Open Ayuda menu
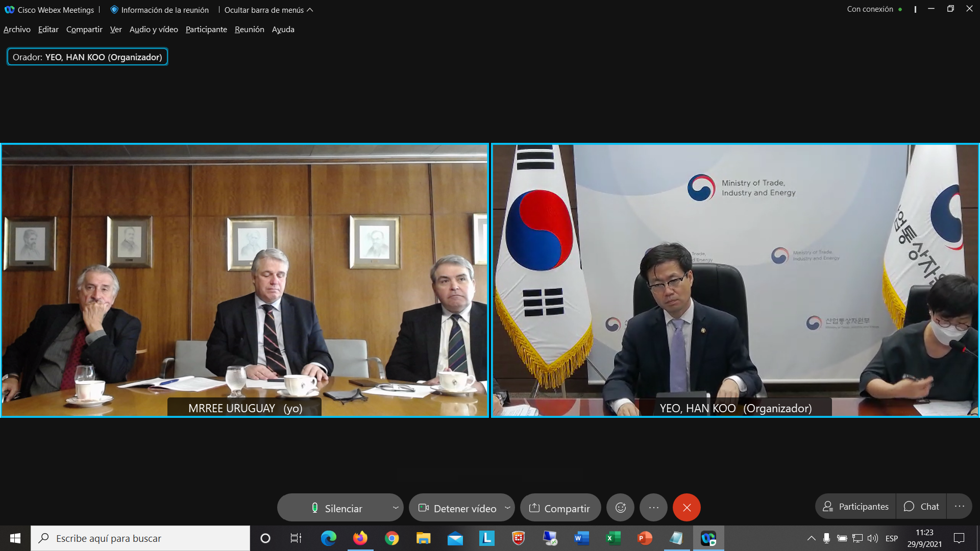980x551 pixels. [x=283, y=29]
